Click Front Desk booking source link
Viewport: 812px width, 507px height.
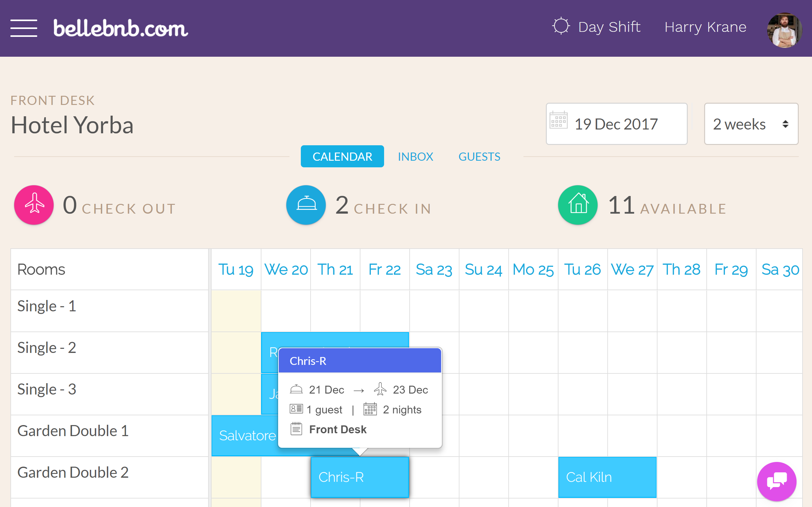(x=337, y=429)
